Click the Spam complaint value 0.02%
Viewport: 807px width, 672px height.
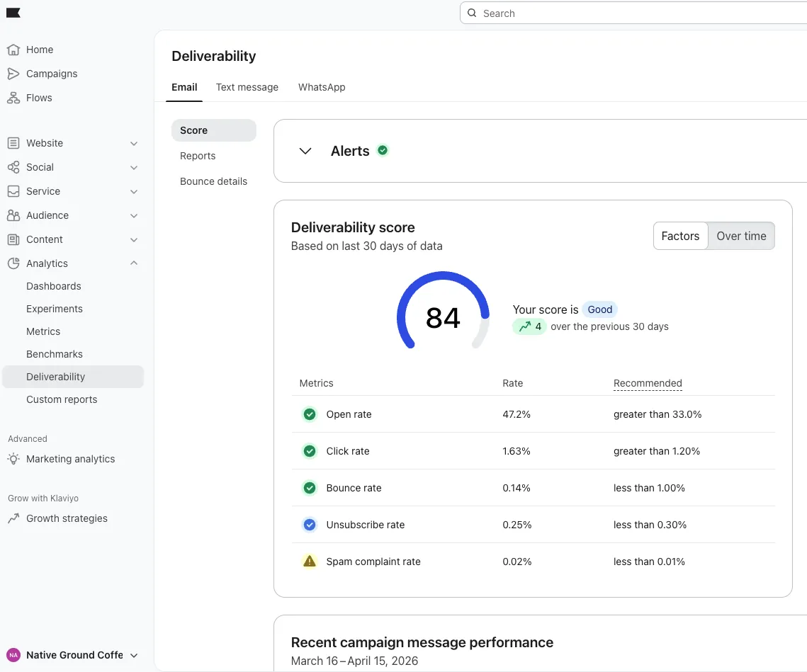517,562
